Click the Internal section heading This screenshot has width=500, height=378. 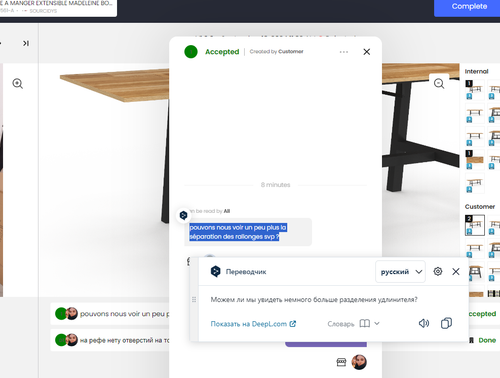click(x=476, y=71)
